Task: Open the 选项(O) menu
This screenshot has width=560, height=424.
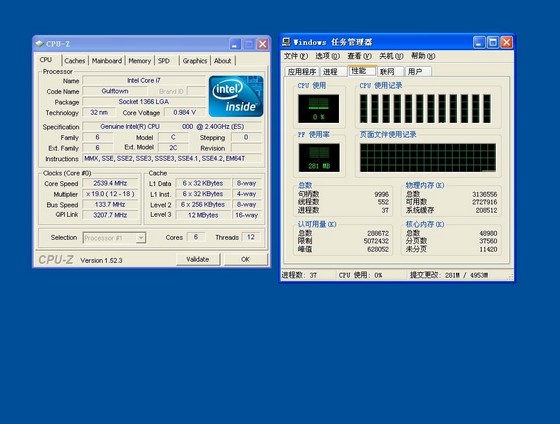Action: coord(327,56)
